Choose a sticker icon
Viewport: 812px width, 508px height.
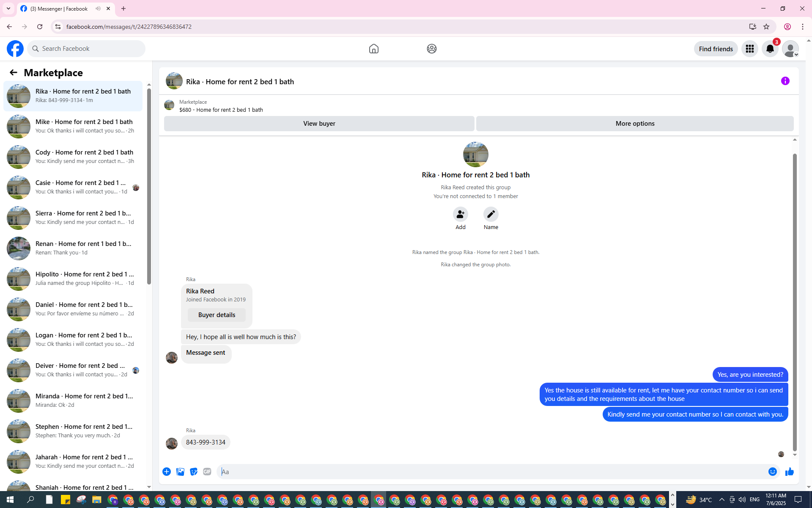(x=194, y=472)
